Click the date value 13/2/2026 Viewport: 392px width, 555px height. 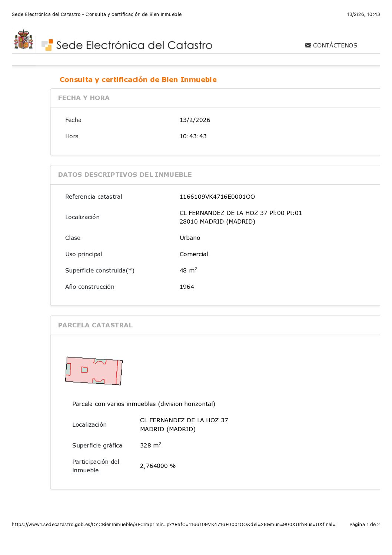coord(195,120)
